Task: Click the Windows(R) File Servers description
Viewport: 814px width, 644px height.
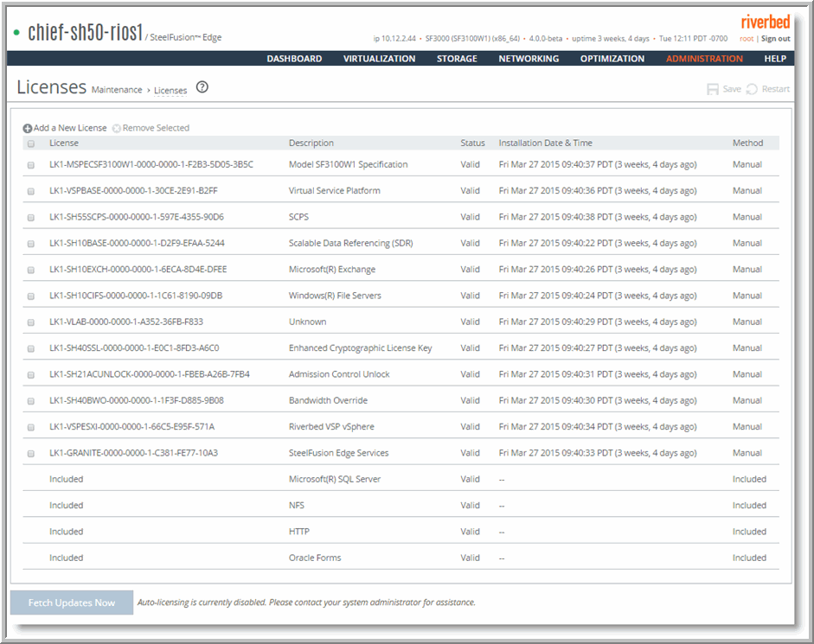Action: 335,296
